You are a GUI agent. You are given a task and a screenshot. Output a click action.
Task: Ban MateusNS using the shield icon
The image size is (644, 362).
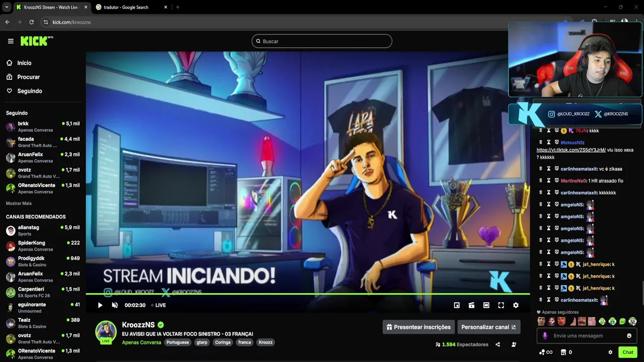tap(556, 142)
